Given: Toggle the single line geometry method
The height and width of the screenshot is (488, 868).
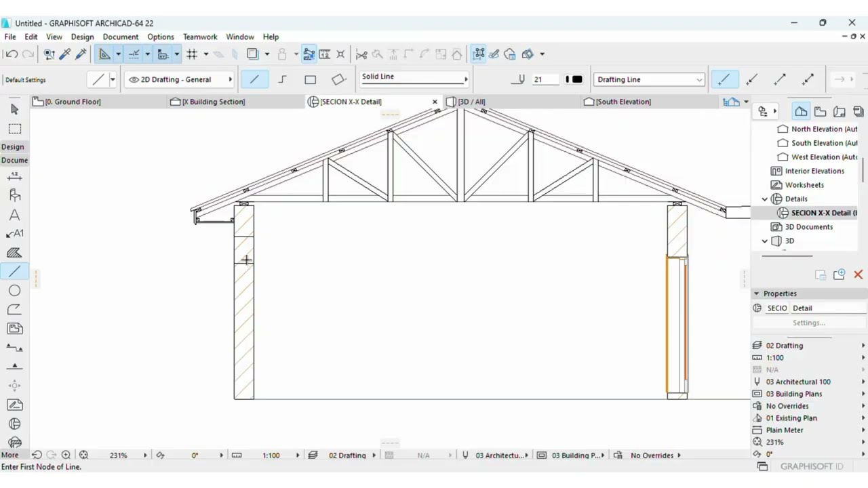Looking at the screenshot, I should [x=254, y=79].
